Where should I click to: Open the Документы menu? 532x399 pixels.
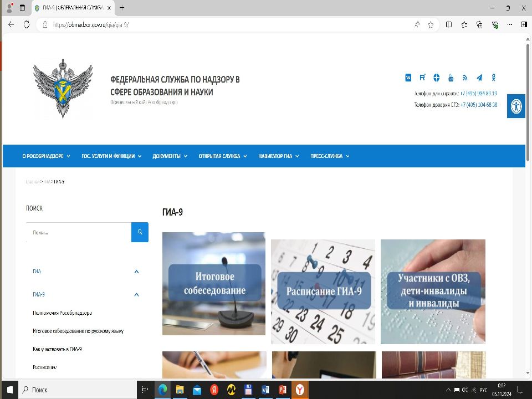(170, 156)
